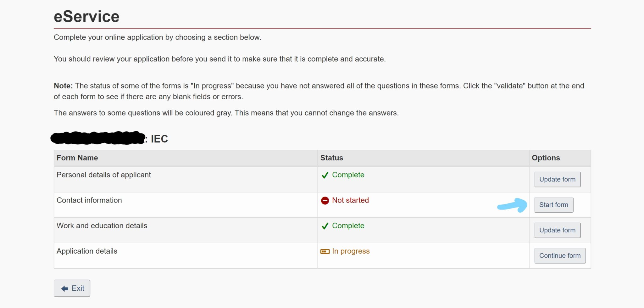Update the Personal details of applicant form
Viewport: 644px width, 308px height.
click(x=557, y=179)
